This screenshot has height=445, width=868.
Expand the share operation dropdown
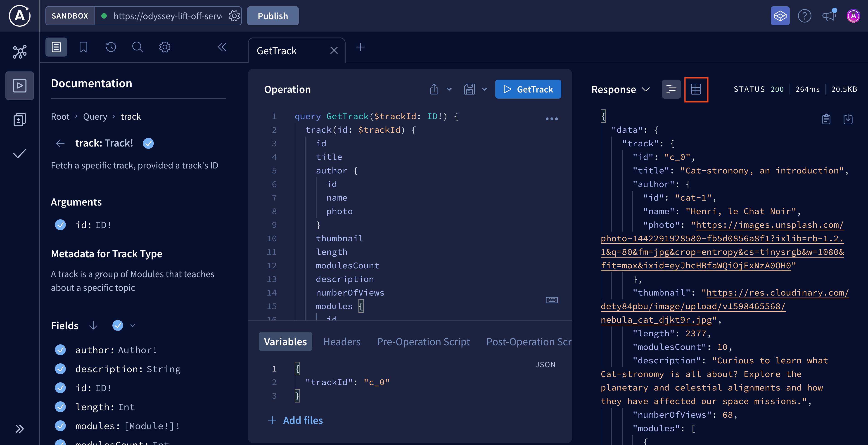(449, 89)
